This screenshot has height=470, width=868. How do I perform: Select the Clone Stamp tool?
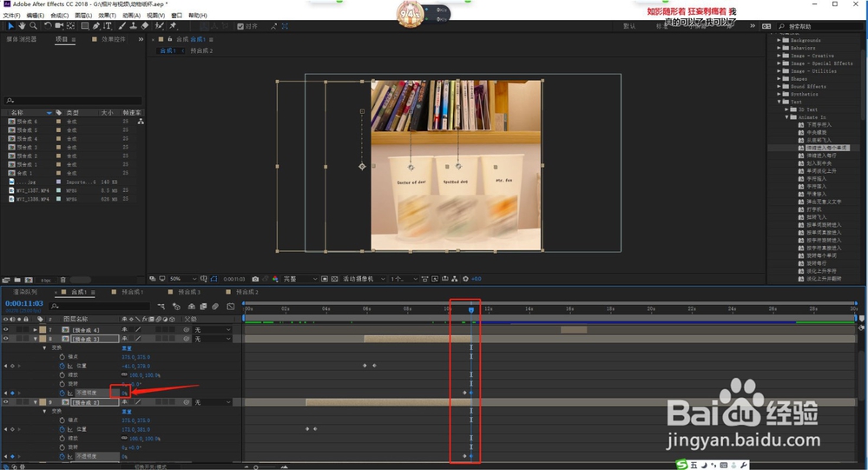(x=134, y=26)
